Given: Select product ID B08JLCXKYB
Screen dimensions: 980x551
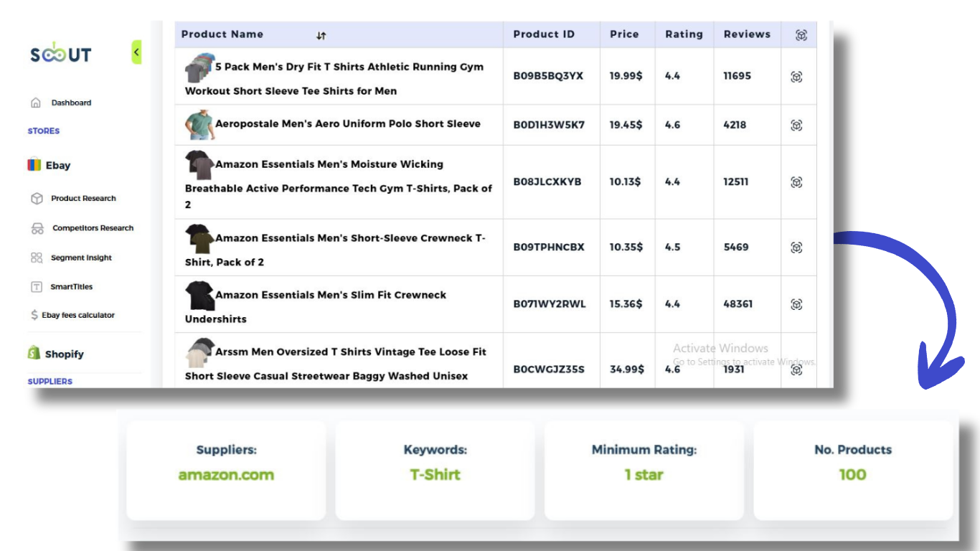Looking at the screenshot, I should (547, 182).
